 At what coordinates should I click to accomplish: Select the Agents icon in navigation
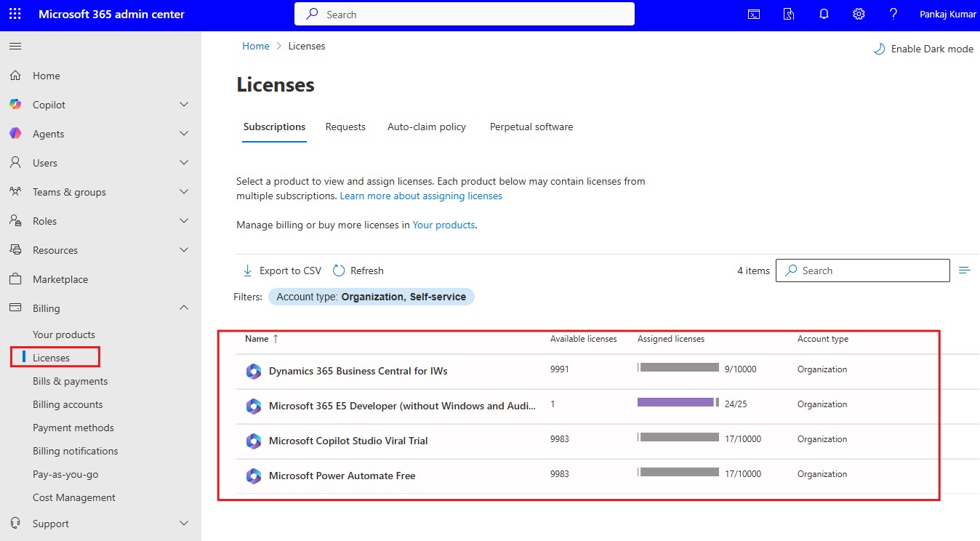click(x=15, y=133)
